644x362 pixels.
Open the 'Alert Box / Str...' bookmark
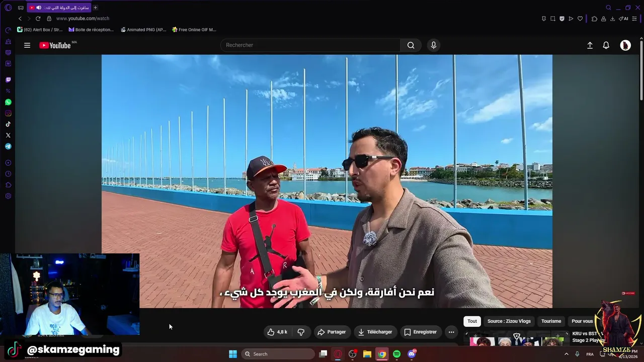pos(40,30)
